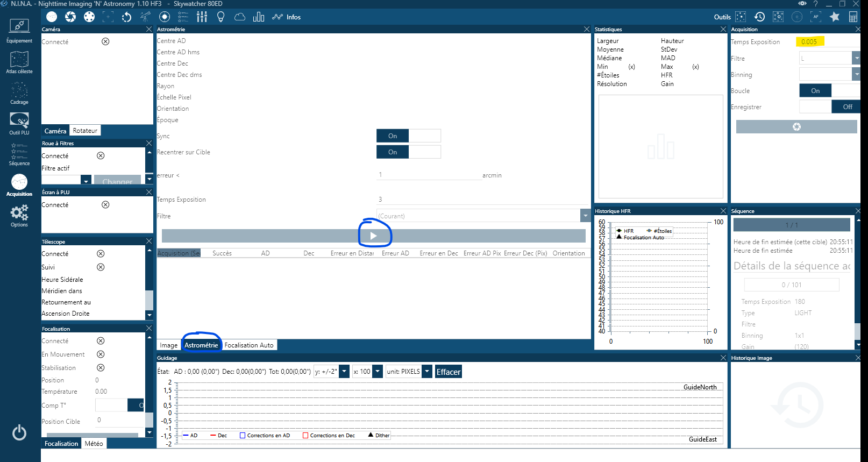Viewport: 868px width, 462px height.
Task: Click the Télescope panel scroll down arrow
Action: pyautogui.click(x=150, y=315)
